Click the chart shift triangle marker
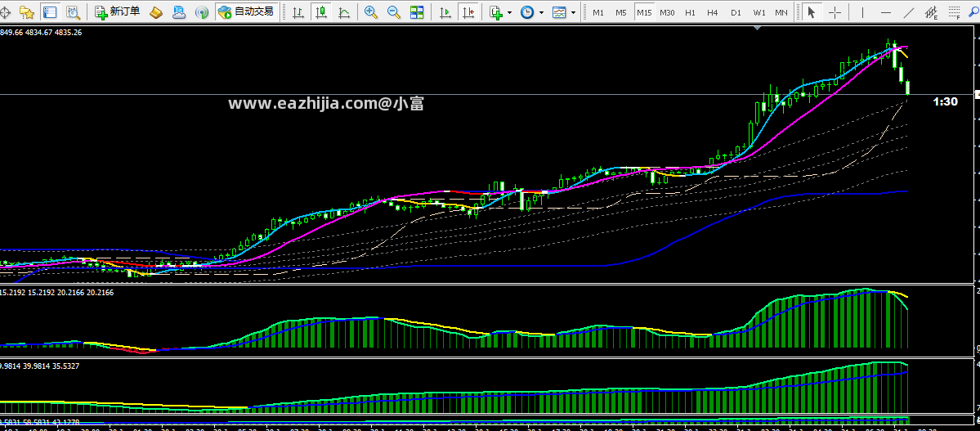 click(758, 28)
